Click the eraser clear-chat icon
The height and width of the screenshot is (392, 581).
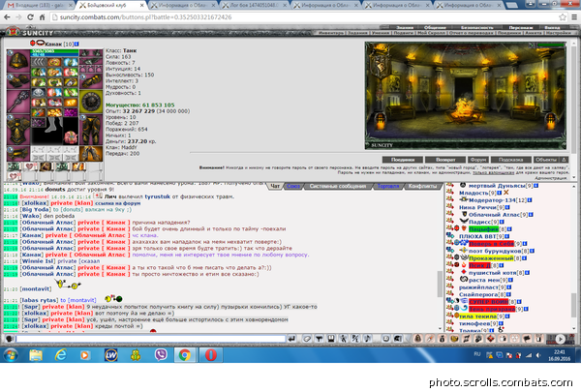pyautogui.click(x=307, y=338)
